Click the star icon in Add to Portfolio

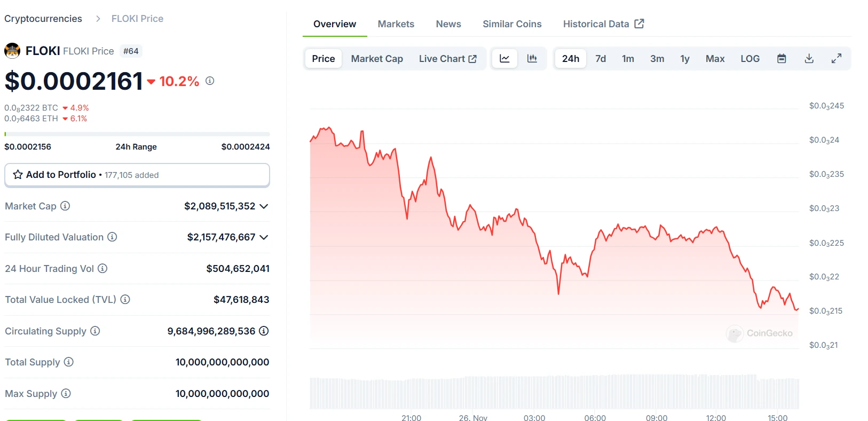click(18, 175)
